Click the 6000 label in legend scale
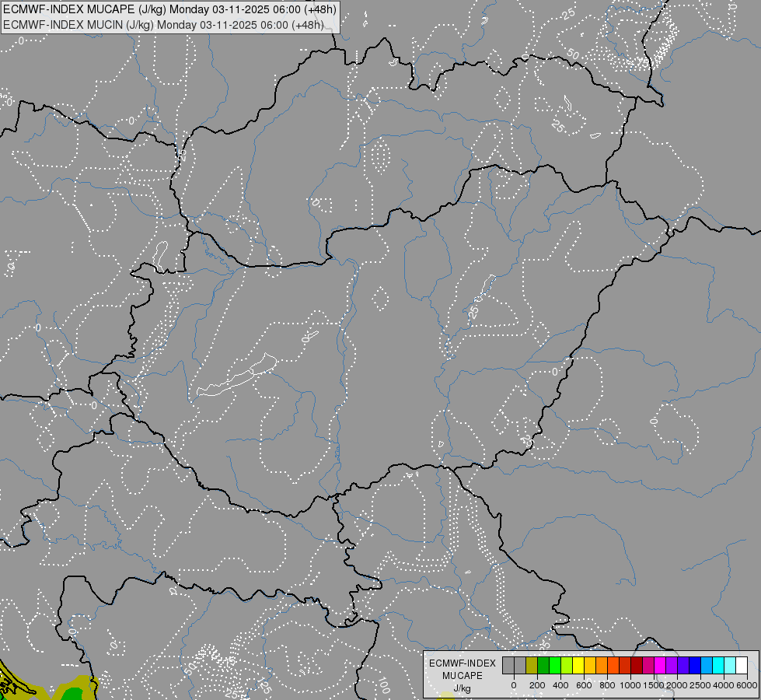This screenshot has height=700, width=761. [747, 685]
